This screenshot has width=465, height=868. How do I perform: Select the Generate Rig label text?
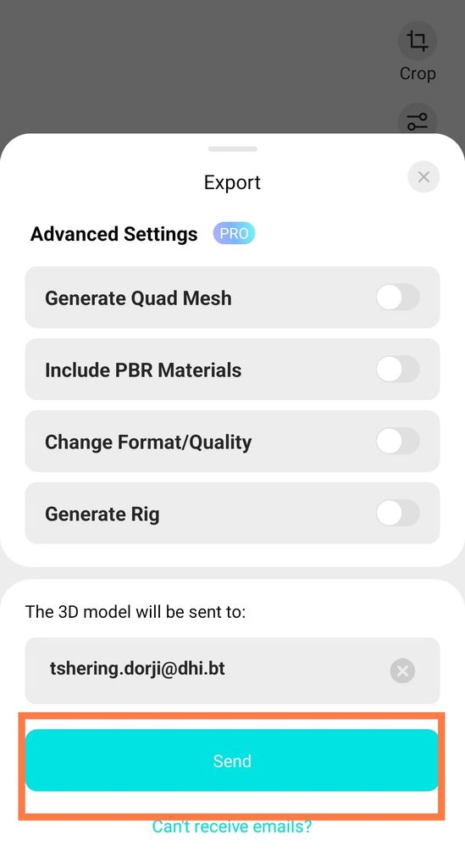pos(102,515)
